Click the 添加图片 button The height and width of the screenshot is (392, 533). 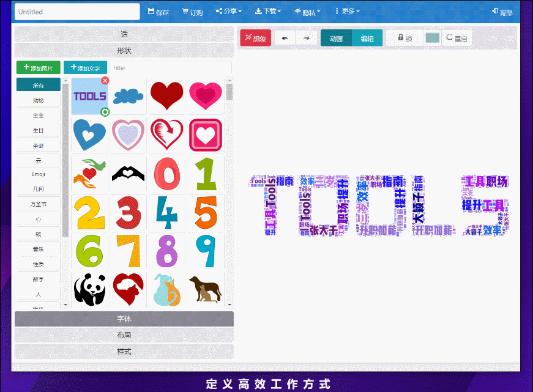[x=39, y=68]
